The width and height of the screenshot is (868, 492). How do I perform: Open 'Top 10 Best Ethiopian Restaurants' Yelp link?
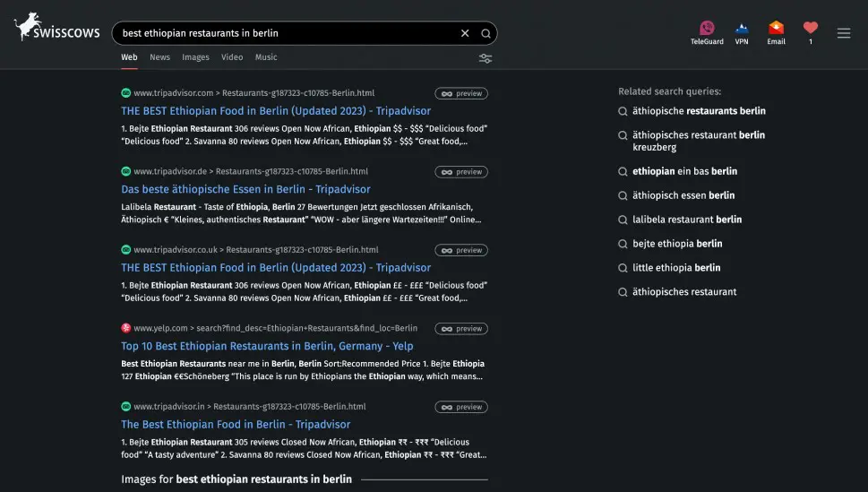(267, 346)
